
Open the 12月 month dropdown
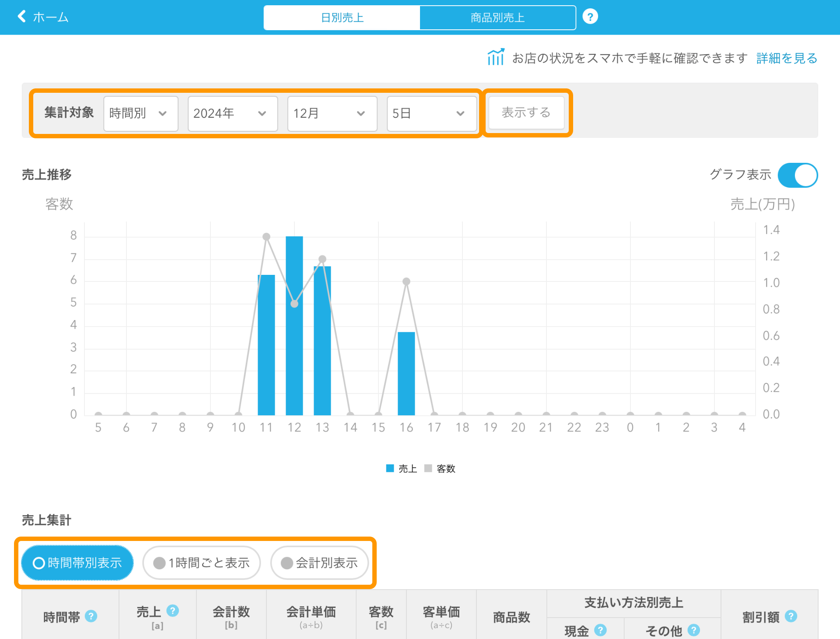[x=332, y=113]
